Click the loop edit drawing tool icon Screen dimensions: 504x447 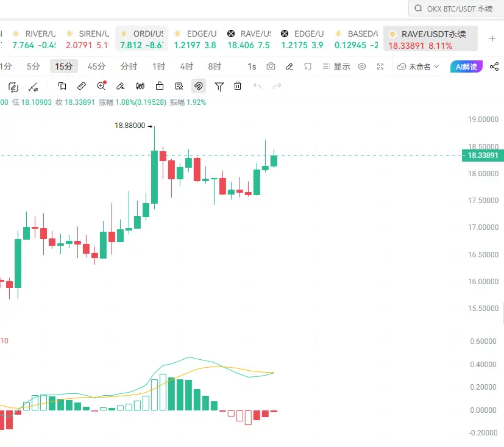[x=13, y=87]
